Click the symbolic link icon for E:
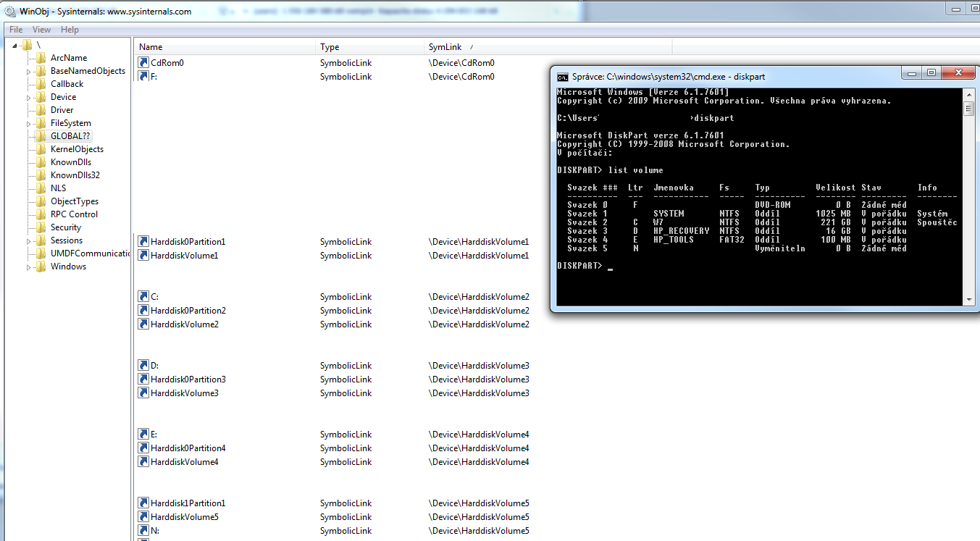This screenshot has width=980, height=541. coord(143,435)
